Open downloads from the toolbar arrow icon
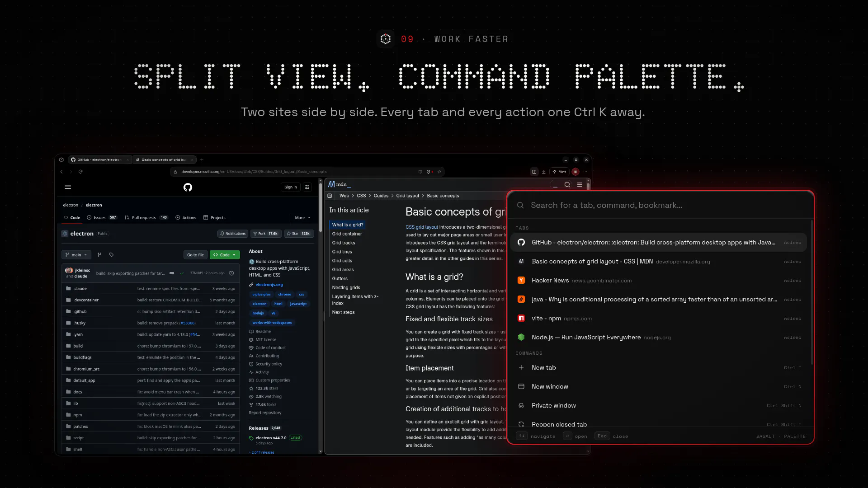 pos(544,172)
